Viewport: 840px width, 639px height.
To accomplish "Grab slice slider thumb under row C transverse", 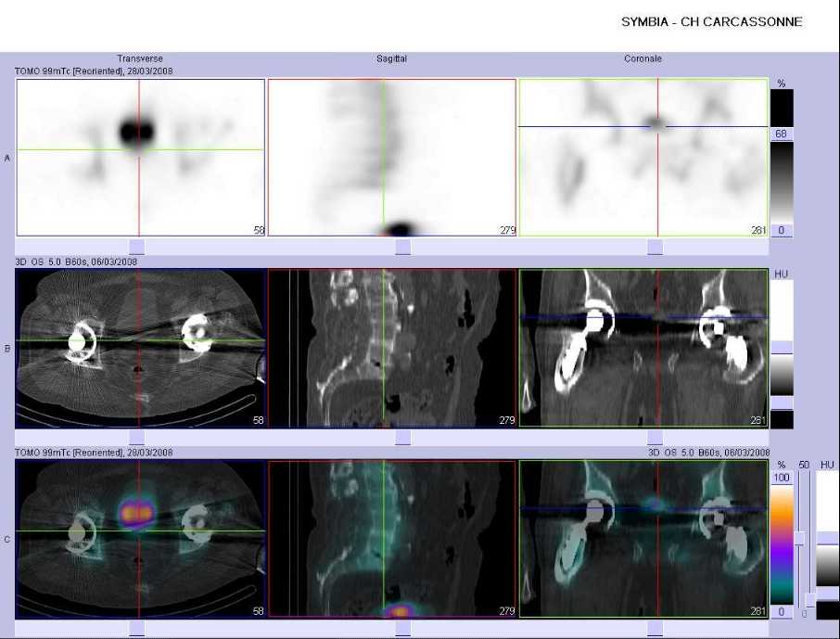I will (x=137, y=628).
